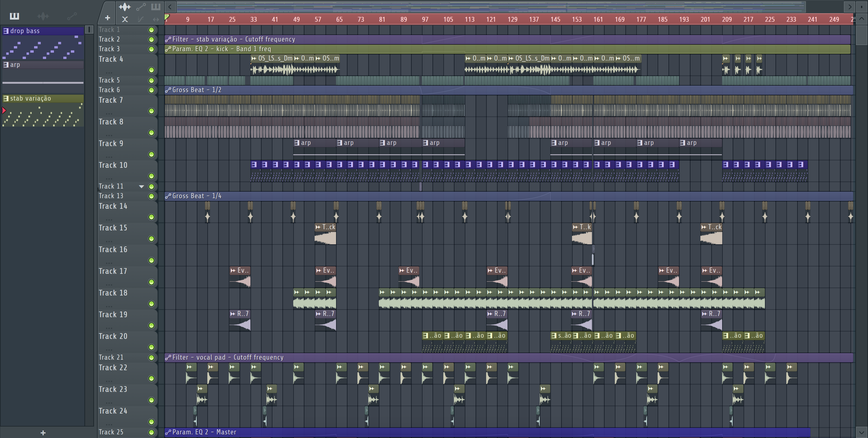This screenshot has width=868, height=438.
Task: Select automation clip focus in playlist toolbar
Action: click(141, 6)
